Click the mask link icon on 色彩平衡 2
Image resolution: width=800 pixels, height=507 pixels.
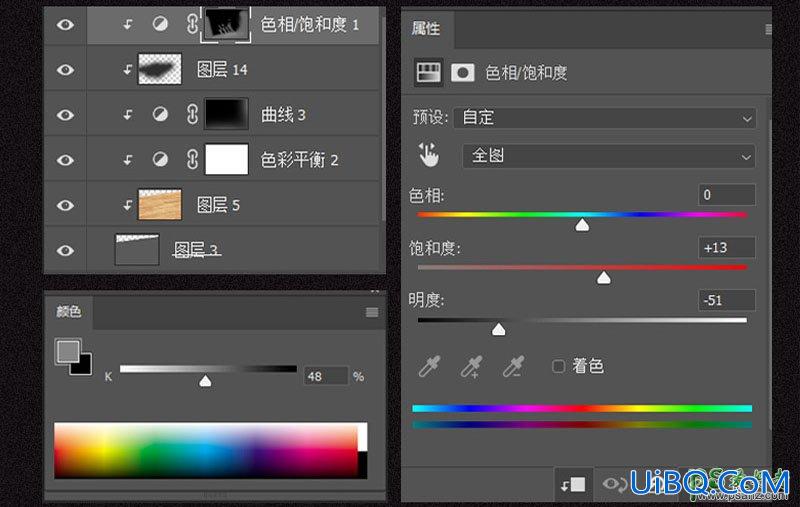(x=192, y=160)
